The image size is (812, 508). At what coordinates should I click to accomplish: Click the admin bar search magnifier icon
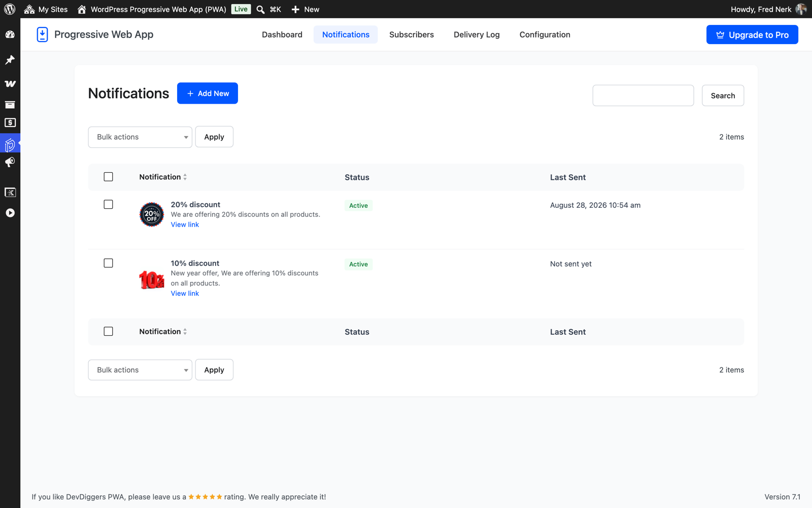point(260,9)
